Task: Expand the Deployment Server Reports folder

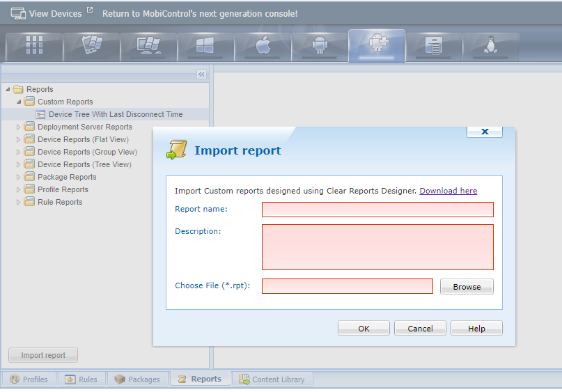Action: click(x=19, y=127)
